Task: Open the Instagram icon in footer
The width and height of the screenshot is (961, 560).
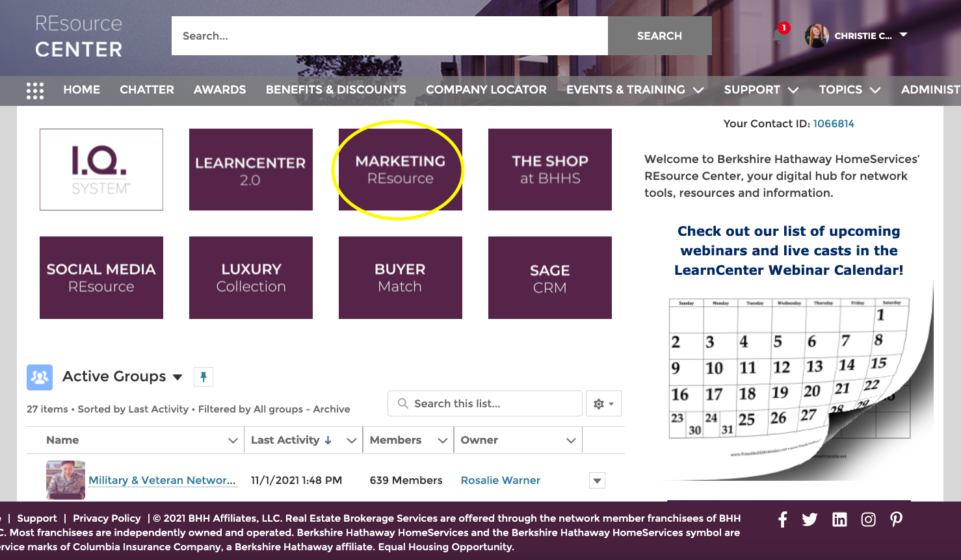Action: (868, 519)
